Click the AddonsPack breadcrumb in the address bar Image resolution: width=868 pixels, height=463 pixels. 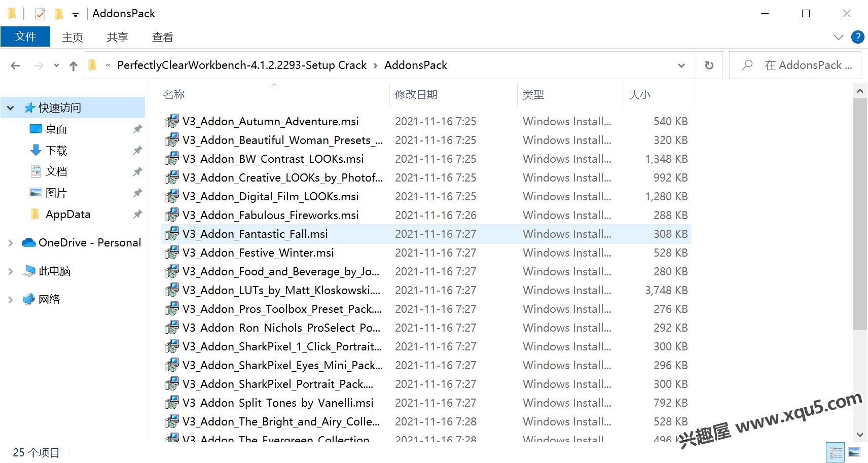coord(416,65)
